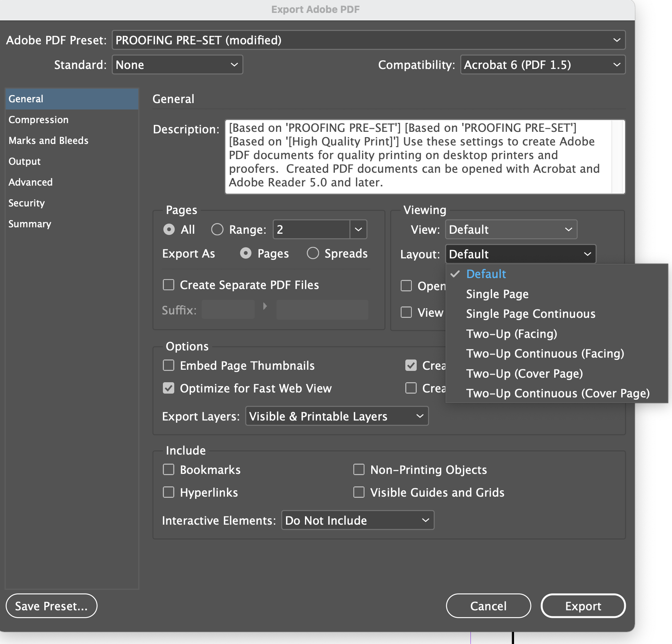Enable Embed Page Thumbnails
Image resolution: width=672 pixels, height=644 pixels.
(x=169, y=365)
